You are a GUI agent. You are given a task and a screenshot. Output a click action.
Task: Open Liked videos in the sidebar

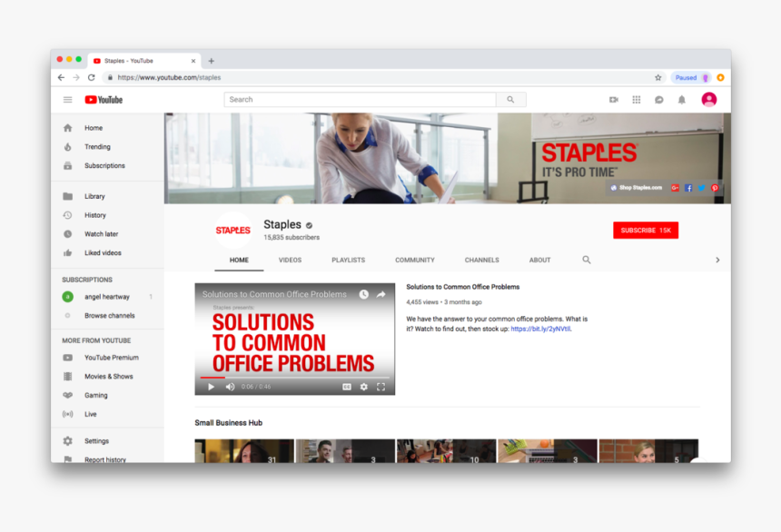107,253
